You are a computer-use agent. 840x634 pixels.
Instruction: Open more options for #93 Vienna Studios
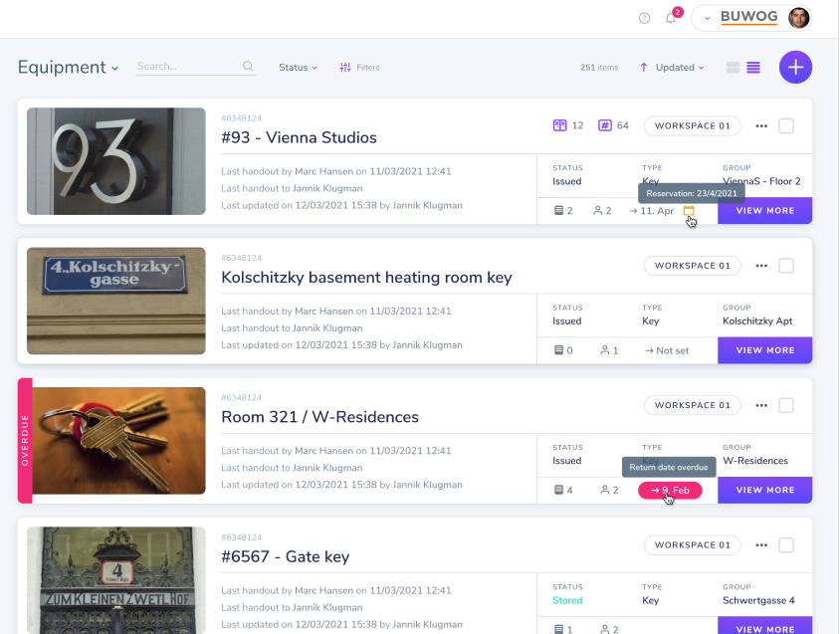tap(761, 126)
